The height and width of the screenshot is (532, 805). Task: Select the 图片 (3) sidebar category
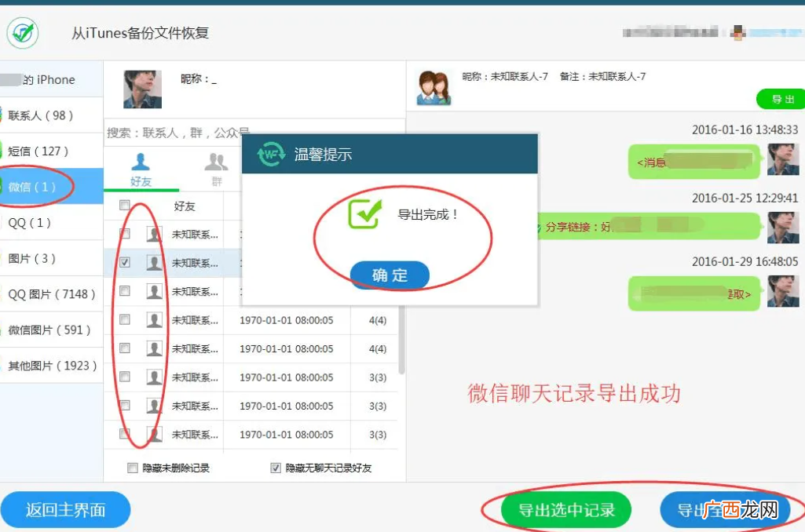[51, 258]
